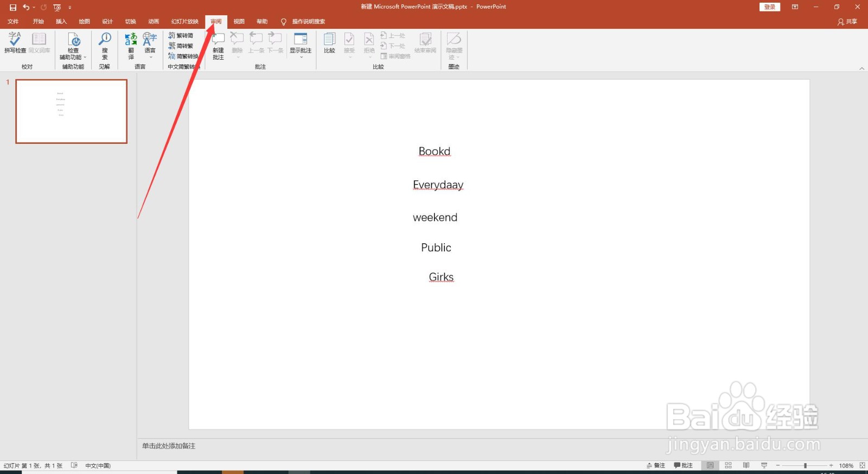Click 隐藏墨迹 hide ink icon

point(454,39)
